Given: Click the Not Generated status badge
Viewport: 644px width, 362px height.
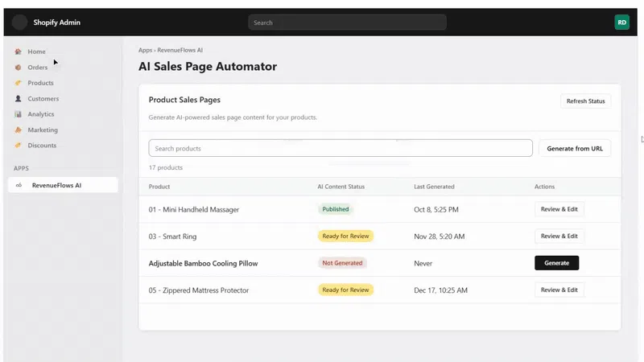Looking at the screenshot, I should (342, 263).
